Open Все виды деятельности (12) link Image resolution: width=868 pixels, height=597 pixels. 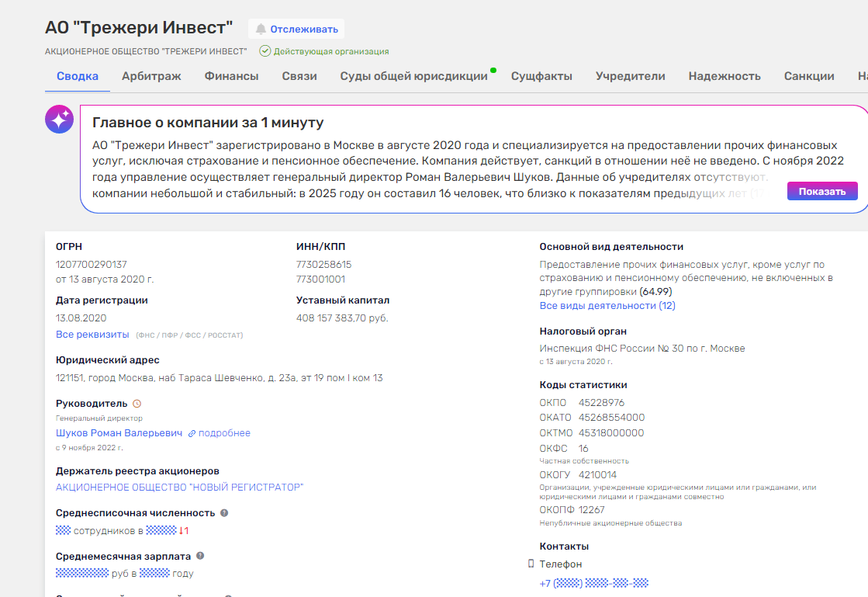(607, 306)
